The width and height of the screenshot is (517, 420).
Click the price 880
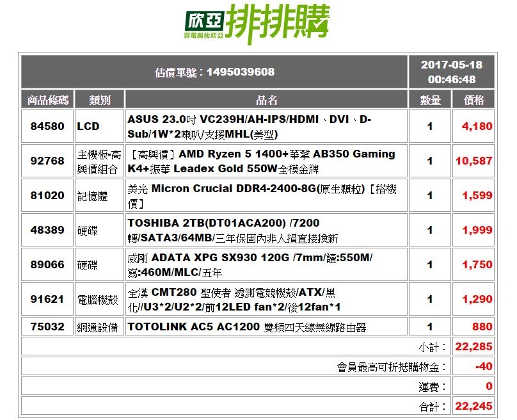(482, 327)
